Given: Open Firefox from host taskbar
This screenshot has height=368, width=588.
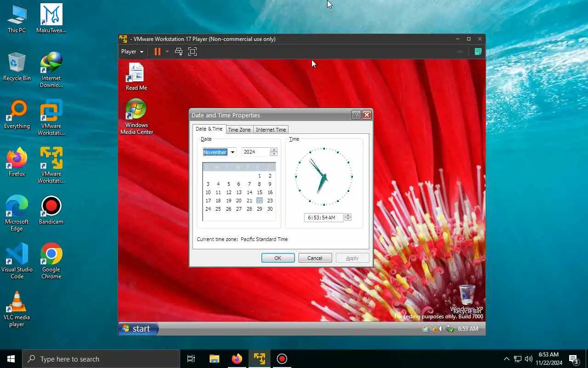Looking at the screenshot, I should pyautogui.click(x=237, y=359).
